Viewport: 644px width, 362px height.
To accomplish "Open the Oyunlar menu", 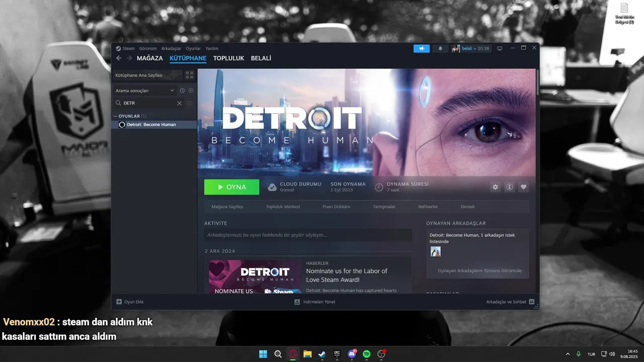I will click(x=193, y=49).
